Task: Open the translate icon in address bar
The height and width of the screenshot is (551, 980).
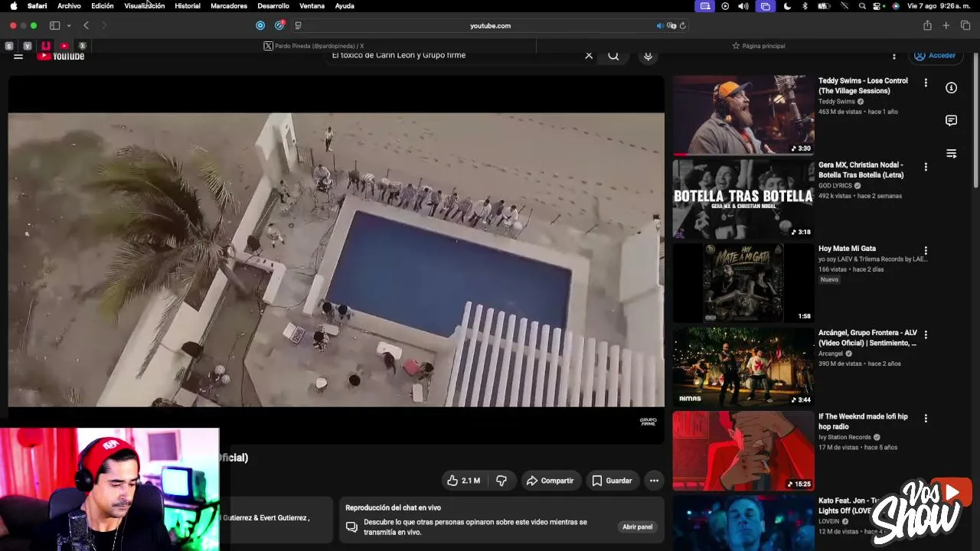Action: [671, 25]
